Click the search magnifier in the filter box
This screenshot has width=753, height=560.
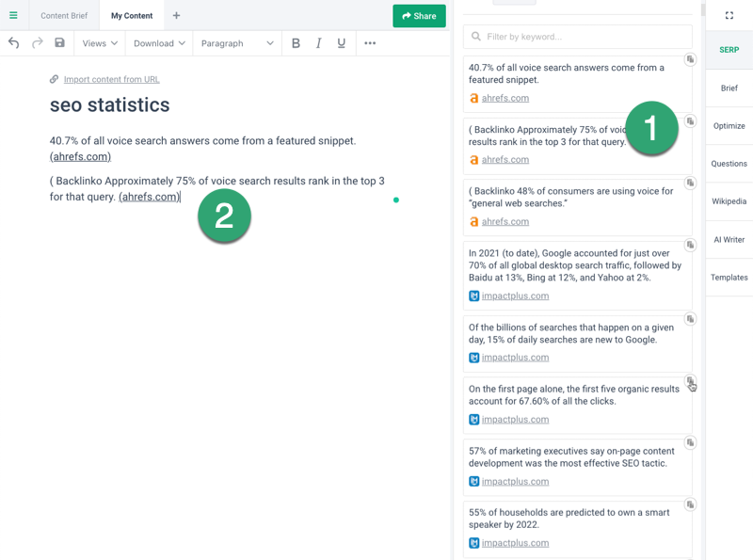pos(476,37)
